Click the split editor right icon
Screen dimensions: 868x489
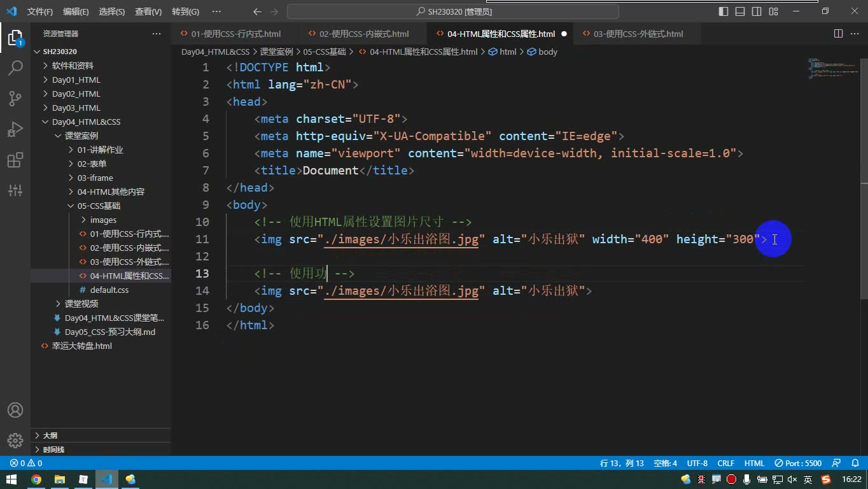coord(839,34)
